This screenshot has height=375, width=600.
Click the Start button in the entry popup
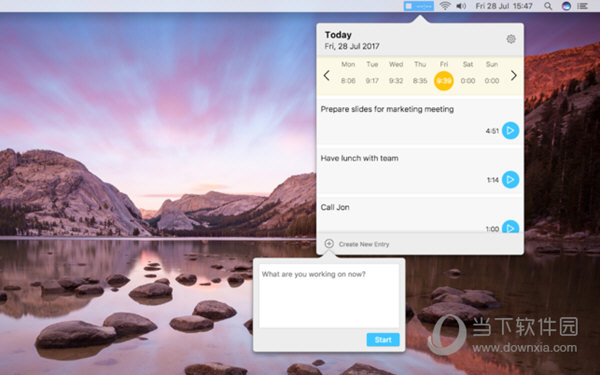[383, 340]
